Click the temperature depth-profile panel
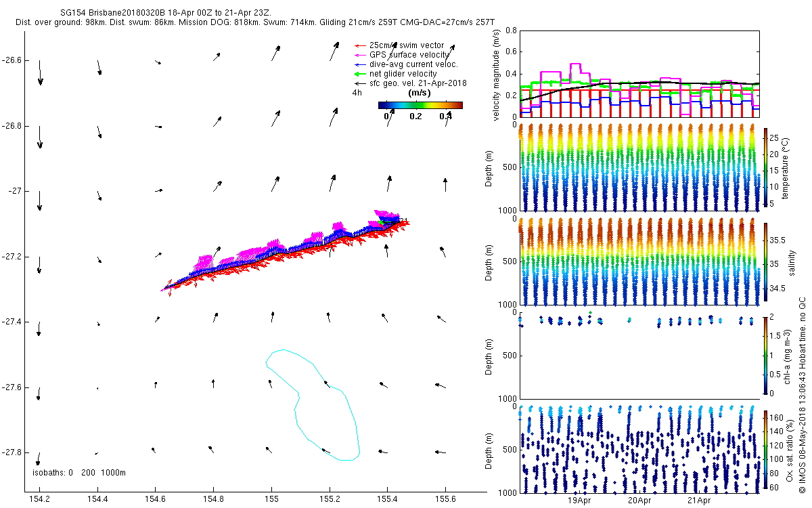Viewport: 812px width, 508px height. [x=639, y=167]
